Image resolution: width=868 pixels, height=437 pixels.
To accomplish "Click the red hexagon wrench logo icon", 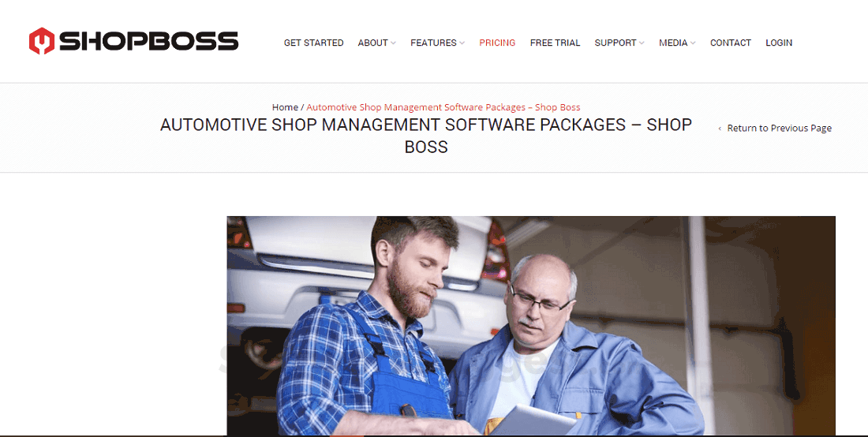I will click(x=42, y=41).
